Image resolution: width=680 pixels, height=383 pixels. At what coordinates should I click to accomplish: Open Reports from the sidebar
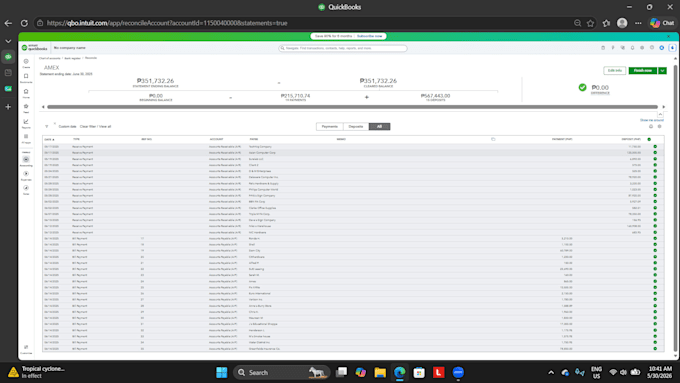[26, 123]
